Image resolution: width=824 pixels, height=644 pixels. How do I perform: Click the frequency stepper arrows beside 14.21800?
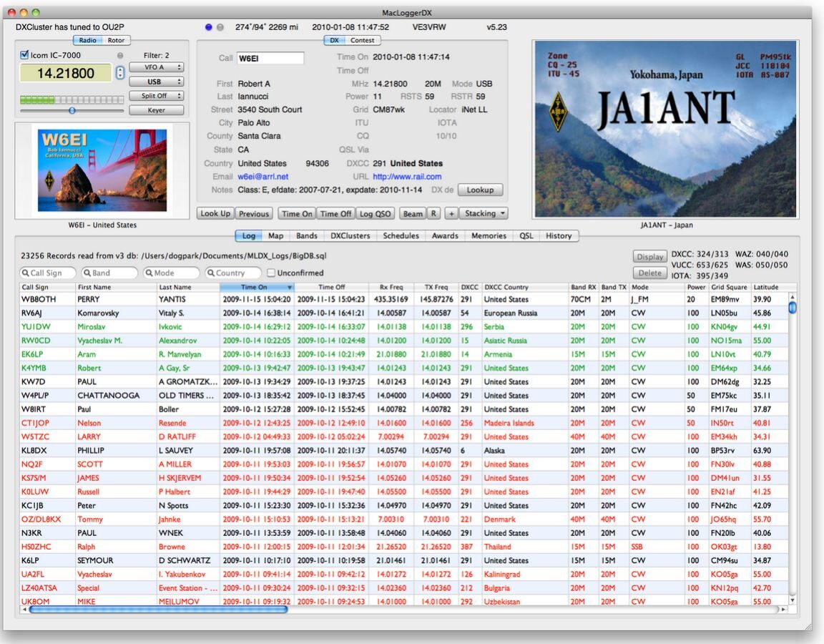[x=120, y=73]
